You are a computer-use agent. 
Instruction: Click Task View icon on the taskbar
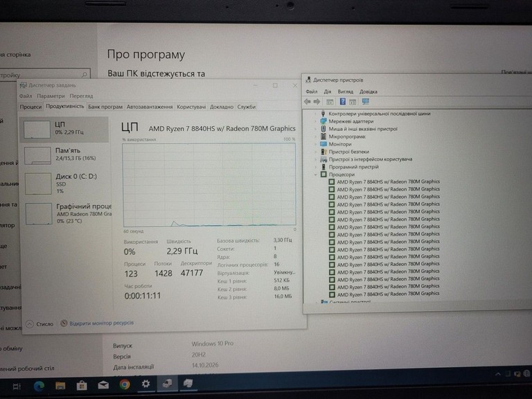(x=17, y=387)
